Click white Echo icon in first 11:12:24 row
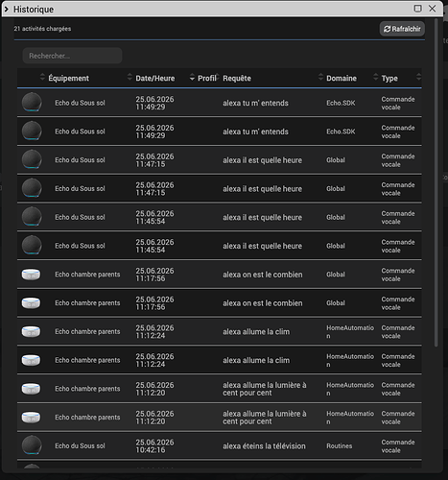The width and height of the screenshot is (448, 480). pyautogui.click(x=31, y=331)
